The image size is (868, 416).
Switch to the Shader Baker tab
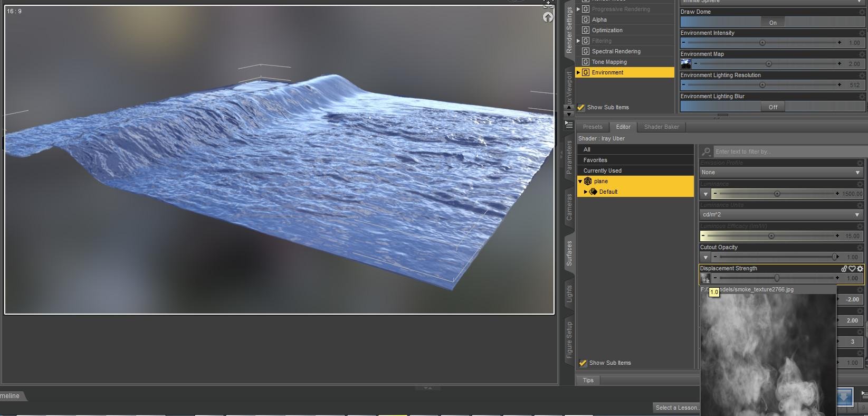[662, 127]
